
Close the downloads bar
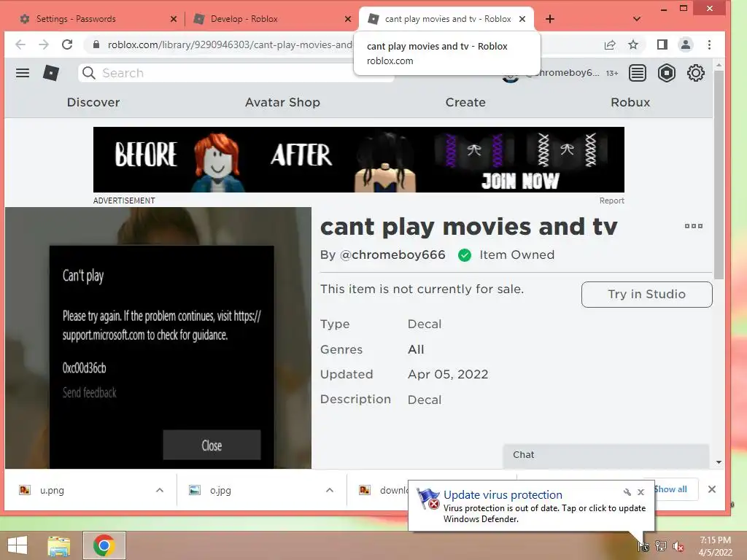pyautogui.click(x=712, y=489)
